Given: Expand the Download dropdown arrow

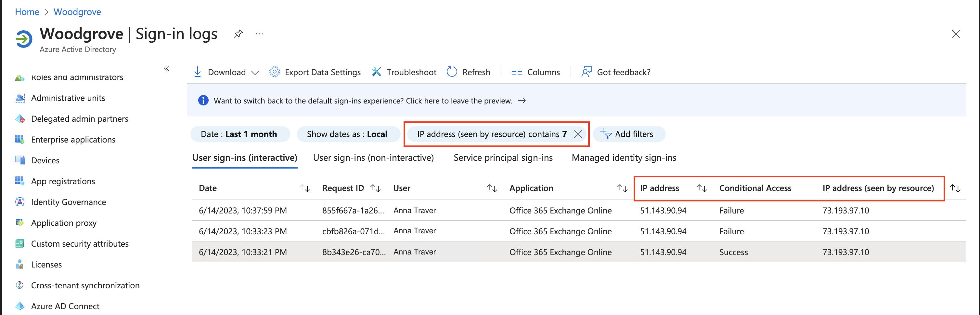Looking at the screenshot, I should [255, 72].
